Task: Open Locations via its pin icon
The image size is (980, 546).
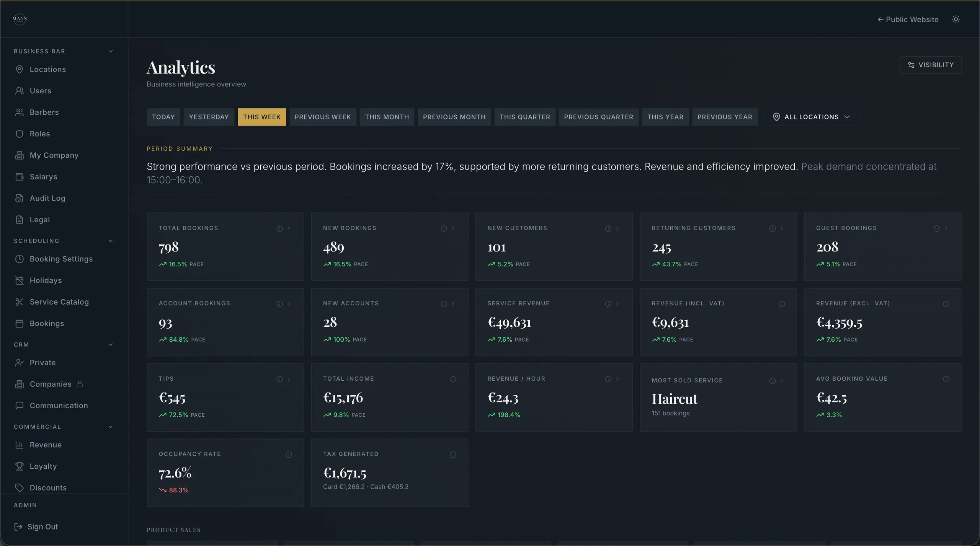Action: click(x=20, y=70)
